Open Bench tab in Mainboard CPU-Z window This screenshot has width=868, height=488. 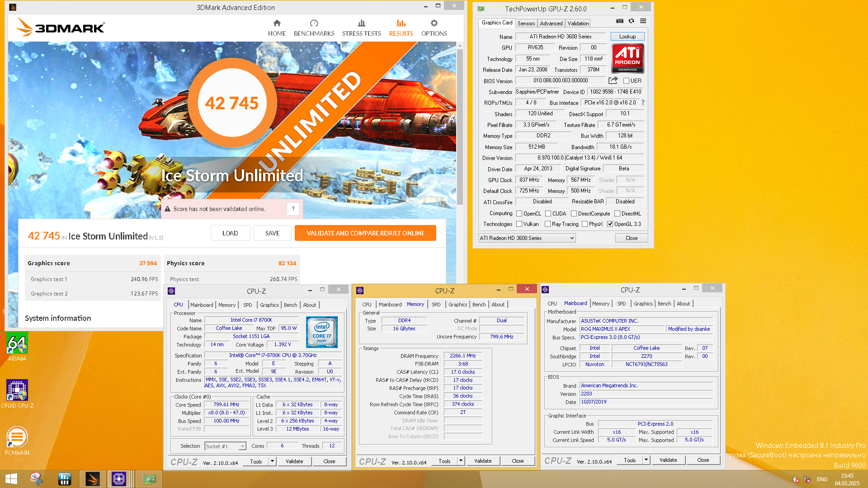pyautogui.click(x=664, y=304)
